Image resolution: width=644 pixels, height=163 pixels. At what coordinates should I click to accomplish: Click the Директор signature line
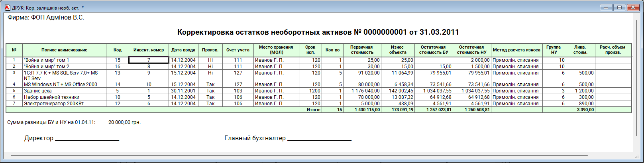[x=87, y=139]
